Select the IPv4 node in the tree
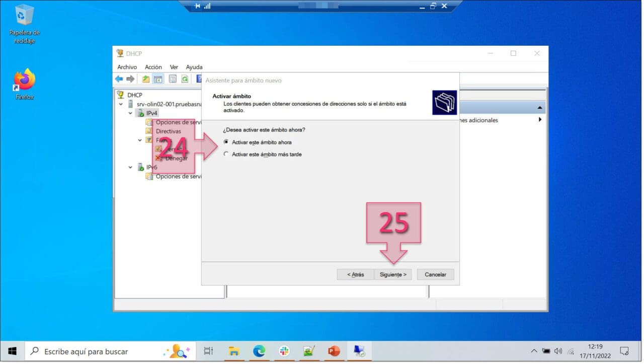The width and height of the screenshot is (644, 364). (x=151, y=113)
